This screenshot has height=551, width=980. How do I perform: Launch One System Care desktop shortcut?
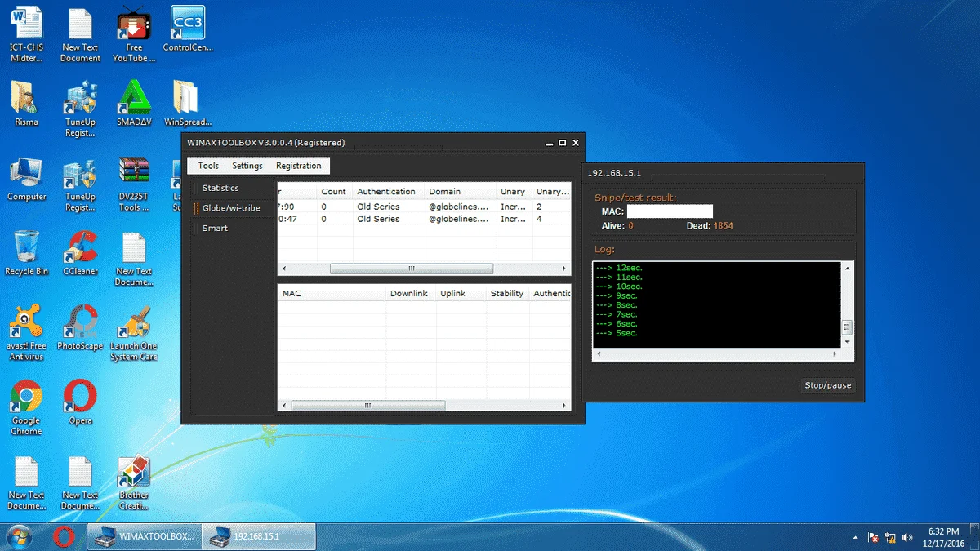point(134,333)
